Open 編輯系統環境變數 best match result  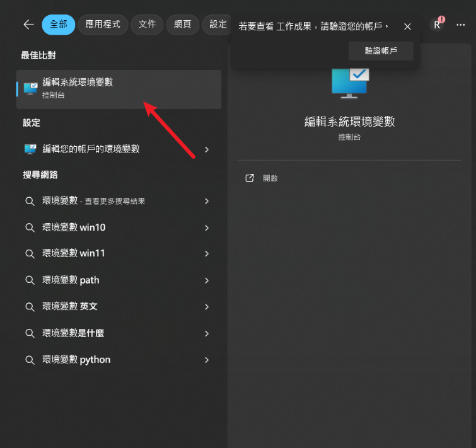pyautogui.click(x=119, y=89)
